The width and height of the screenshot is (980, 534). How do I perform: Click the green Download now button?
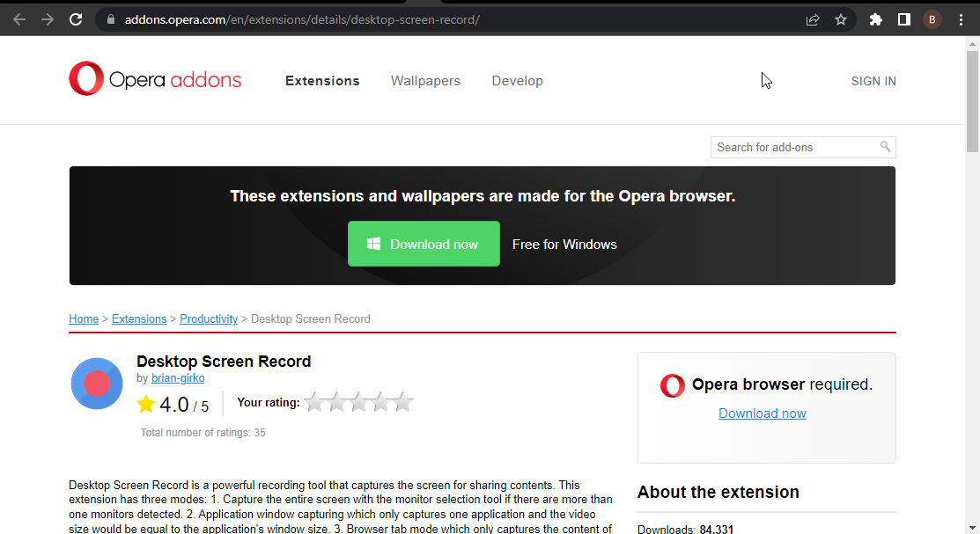(x=424, y=244)
